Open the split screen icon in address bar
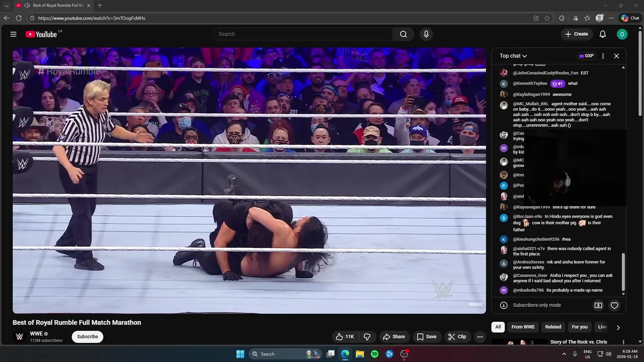The width and height of the screenshot is (644, 362). point(536,18)
